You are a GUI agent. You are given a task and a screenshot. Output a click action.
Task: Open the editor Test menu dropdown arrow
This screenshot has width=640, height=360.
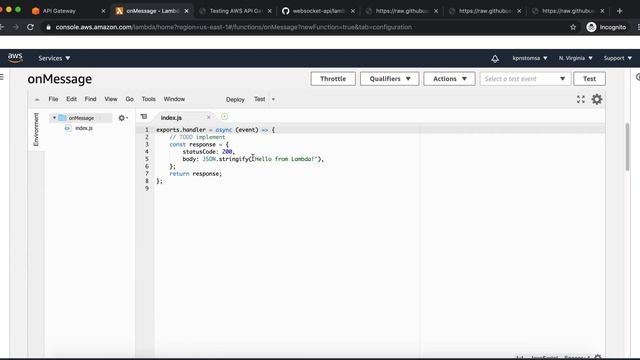point(273,99)
